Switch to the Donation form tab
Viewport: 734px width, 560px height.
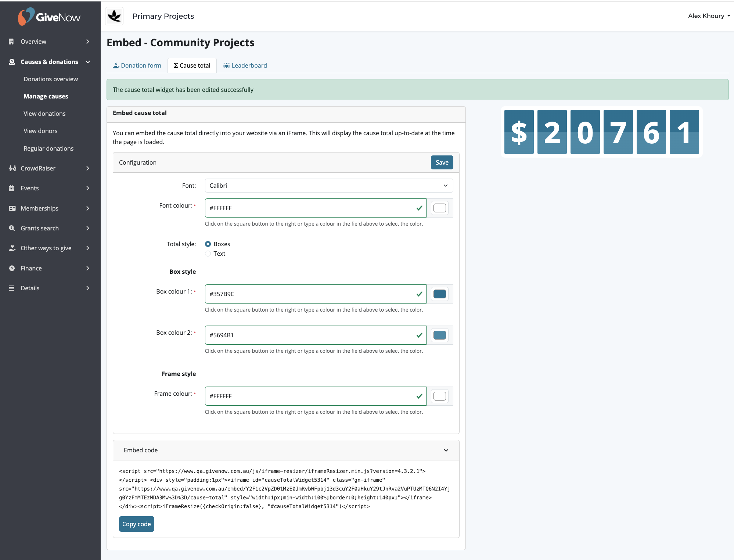pos(137,65)
